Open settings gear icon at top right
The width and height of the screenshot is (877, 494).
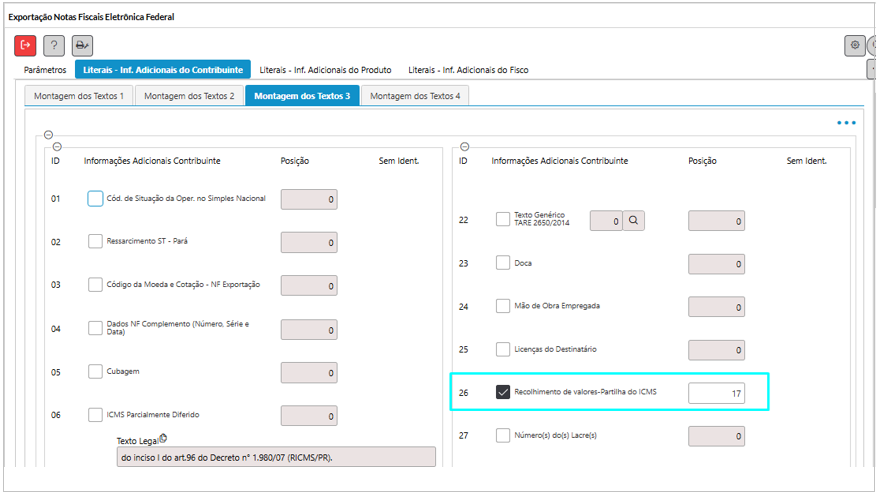coord(854,45)
